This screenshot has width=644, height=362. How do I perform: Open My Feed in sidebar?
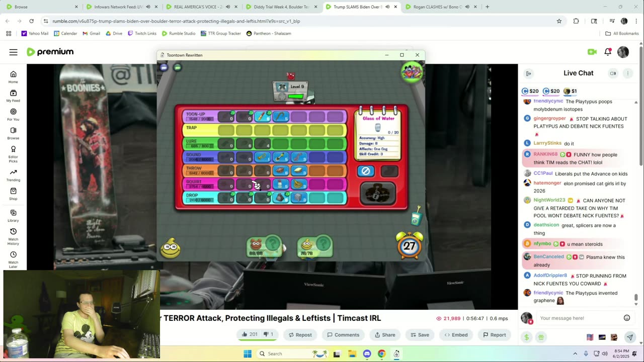point(13,96)
